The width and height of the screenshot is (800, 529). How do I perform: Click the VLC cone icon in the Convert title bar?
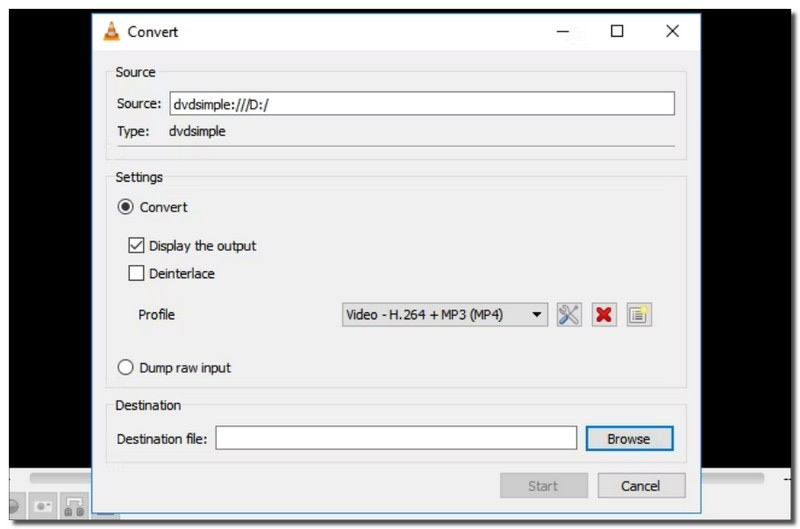(x=111, y=32)
